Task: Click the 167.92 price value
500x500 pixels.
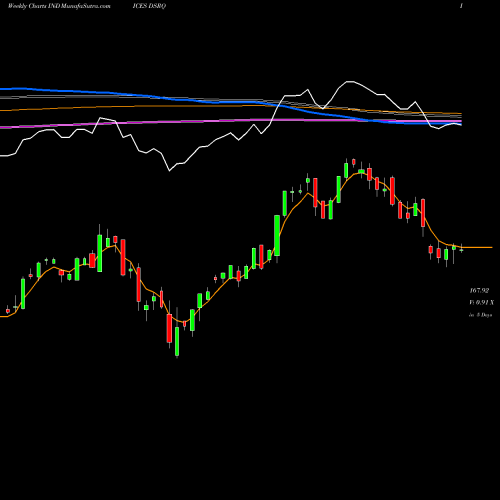Action: click(479, 291)
